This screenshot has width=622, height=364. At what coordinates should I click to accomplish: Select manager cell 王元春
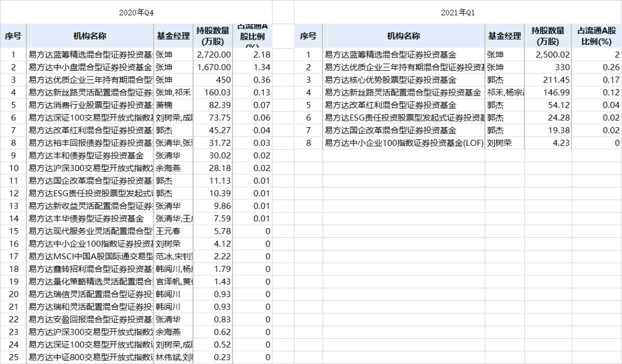click(x=173, y=232)
